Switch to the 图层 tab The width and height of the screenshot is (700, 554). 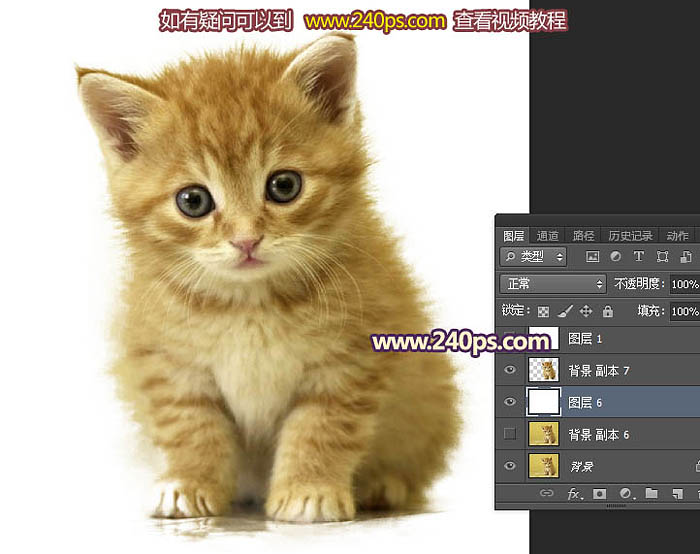(x=513, y=235)
